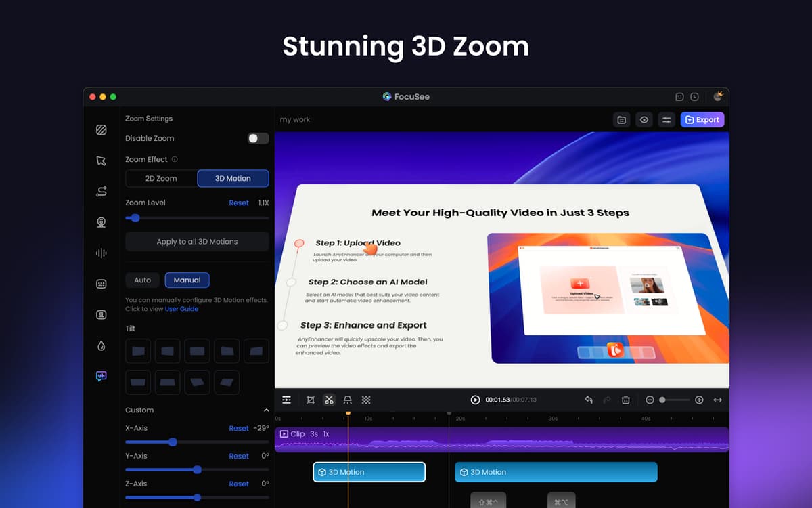Switch to the 2D Zoom tab
812x508 pixels.
[161, 178]
